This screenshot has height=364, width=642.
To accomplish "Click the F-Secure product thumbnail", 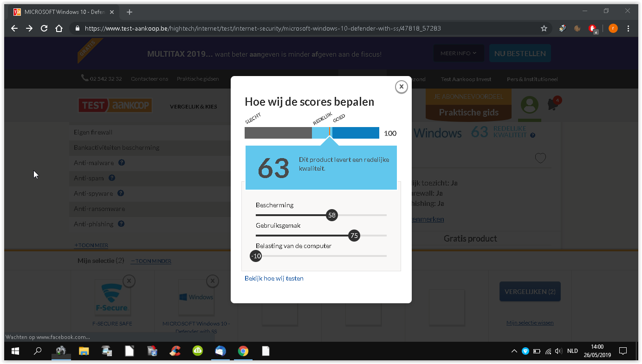I will (112, 297).
